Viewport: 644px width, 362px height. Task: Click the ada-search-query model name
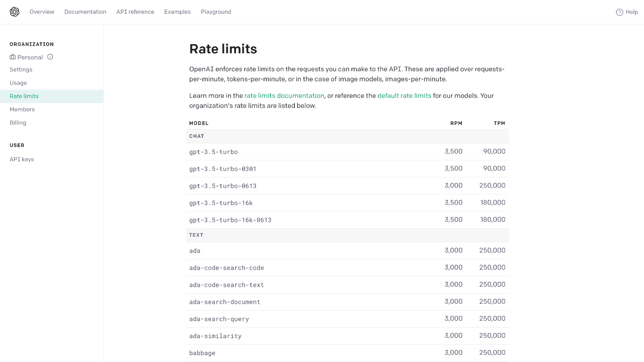pos(219,319)
